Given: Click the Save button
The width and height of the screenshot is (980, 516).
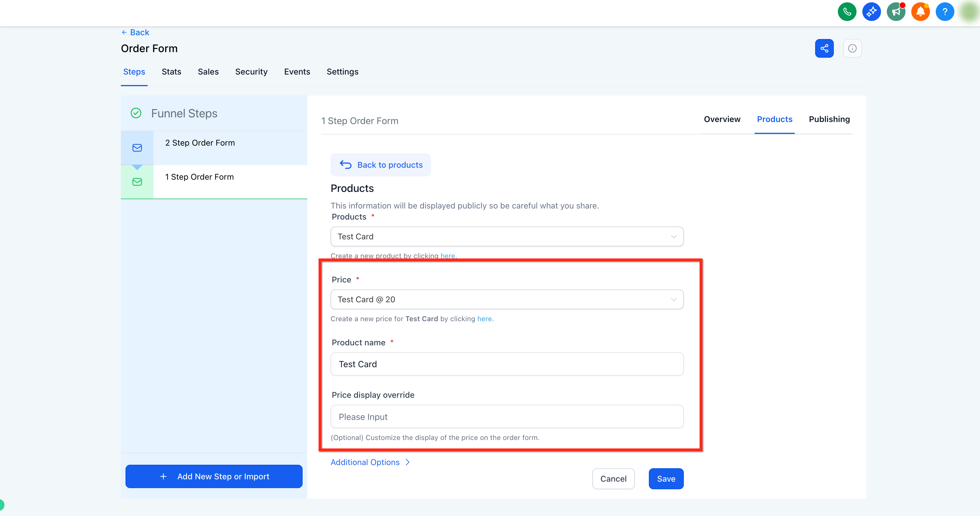Looking at the screenshot, I should [x=666, y=479].
